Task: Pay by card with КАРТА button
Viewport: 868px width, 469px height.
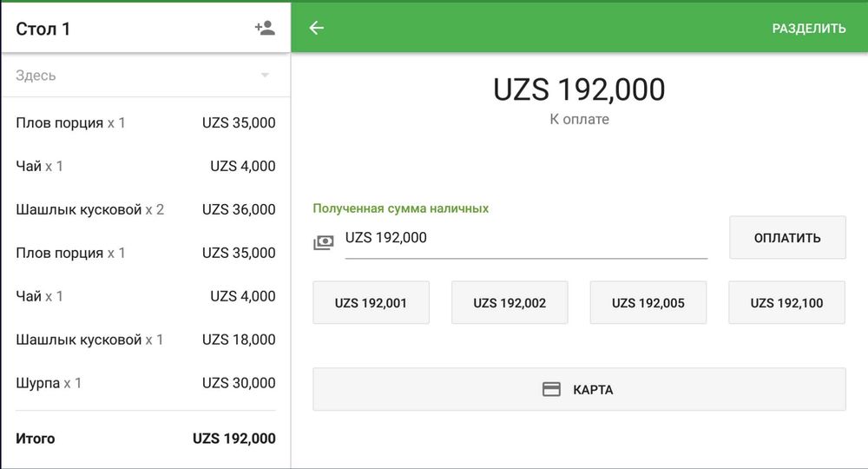Action: tap(579, 389)
